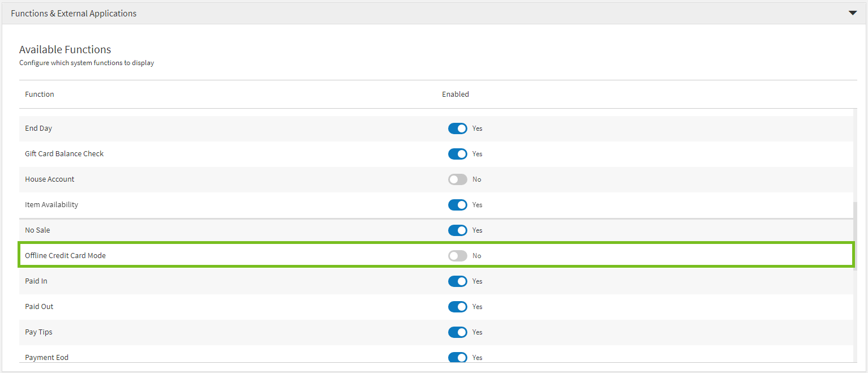Screen dimensions: 868x373
Task: Select the Item Availability row name
Action: coord(51,205)
